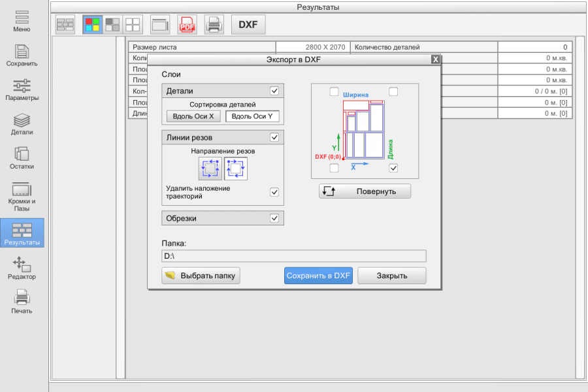Viewport: 588px width, 392px height.
Task: Sort parts Вдоль Оси Y
Action: [252, 116]
